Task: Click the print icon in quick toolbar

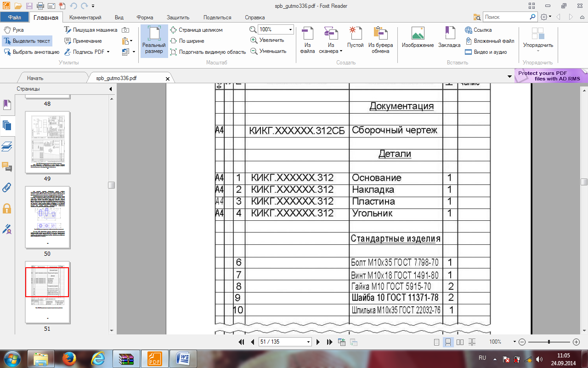Action: pos(40,6)
